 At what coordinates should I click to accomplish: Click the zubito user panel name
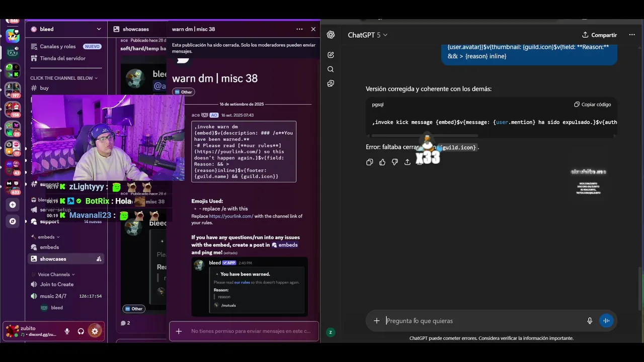pyautogui.click(x=28, y=328)
